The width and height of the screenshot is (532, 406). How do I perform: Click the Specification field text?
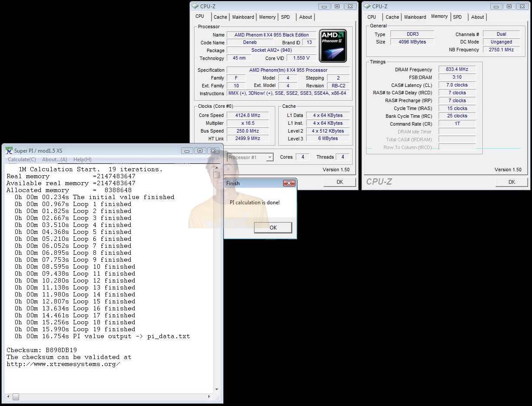(x=288, y=70)
